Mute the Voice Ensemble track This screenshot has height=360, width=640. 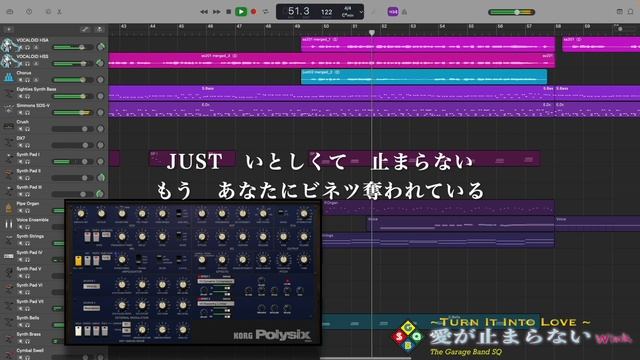[20, 227]
